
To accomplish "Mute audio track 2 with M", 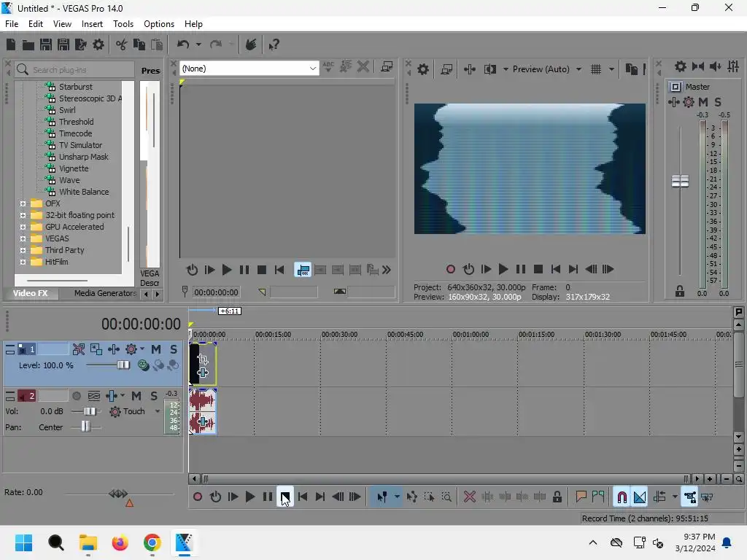I will [136, 396].
